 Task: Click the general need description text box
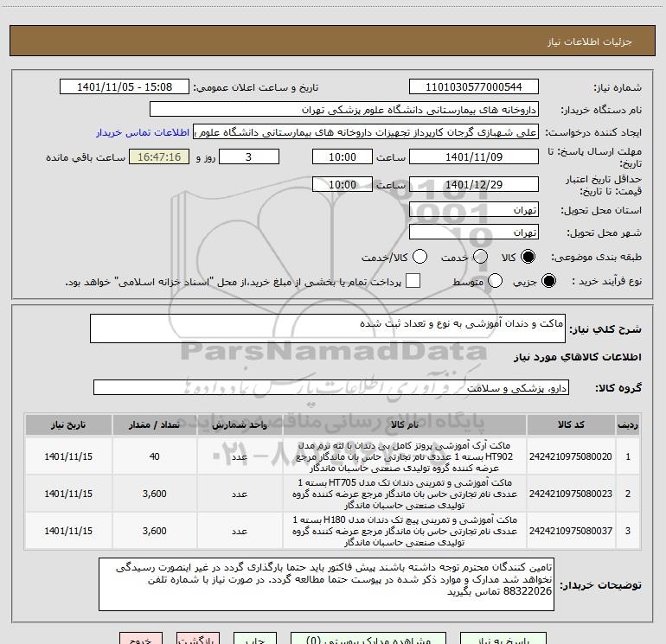(x=328, y=328)
